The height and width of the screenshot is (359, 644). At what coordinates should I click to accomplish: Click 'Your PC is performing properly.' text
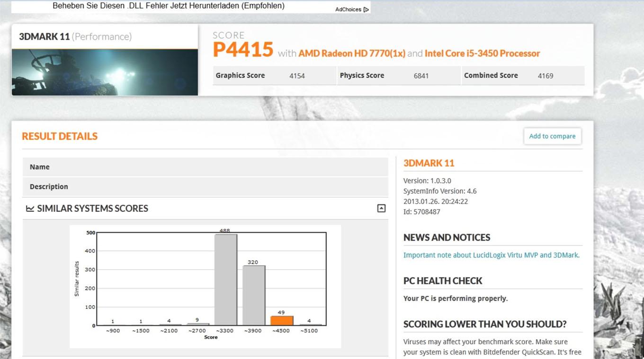point(456,298)
